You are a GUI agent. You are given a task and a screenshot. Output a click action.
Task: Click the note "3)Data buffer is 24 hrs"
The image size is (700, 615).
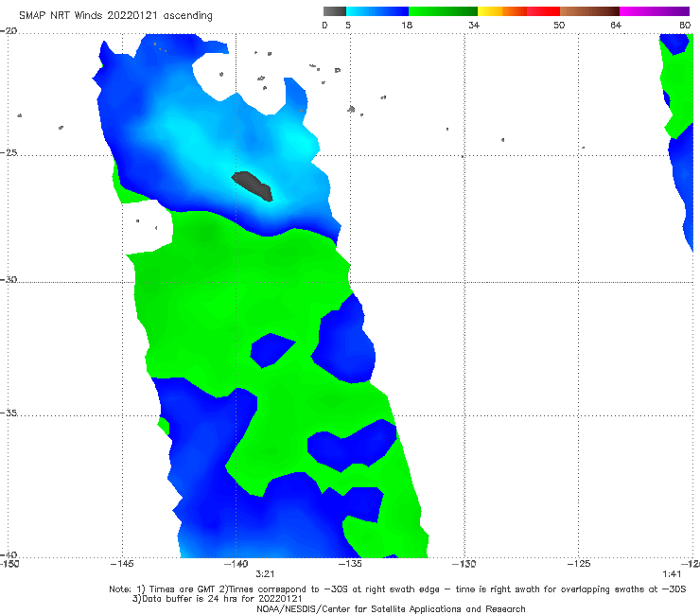(217, 599)
